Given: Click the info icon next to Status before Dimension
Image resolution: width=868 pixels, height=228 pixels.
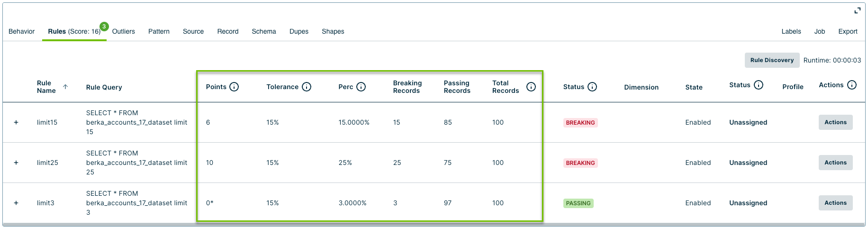Looking at the screenshot, I should point(592,87).
